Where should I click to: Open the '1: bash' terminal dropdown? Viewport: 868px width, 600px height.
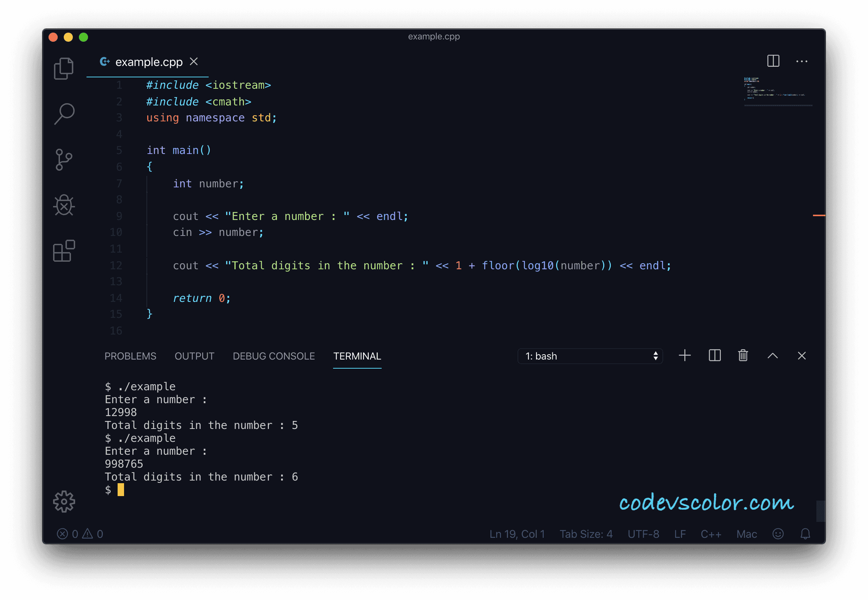click(x=590, y=356)
